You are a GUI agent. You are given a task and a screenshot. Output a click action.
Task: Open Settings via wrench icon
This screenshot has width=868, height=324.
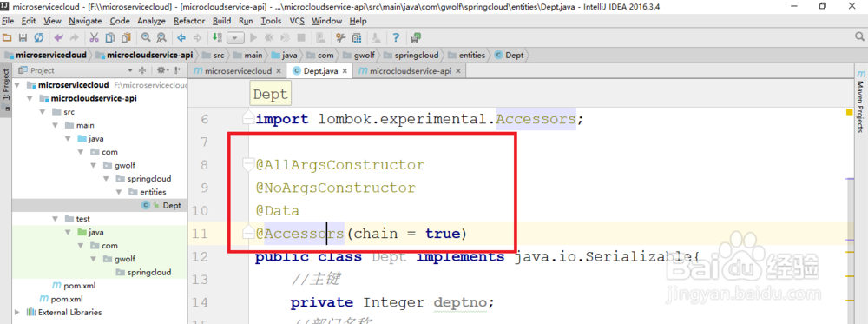[340, 37]
